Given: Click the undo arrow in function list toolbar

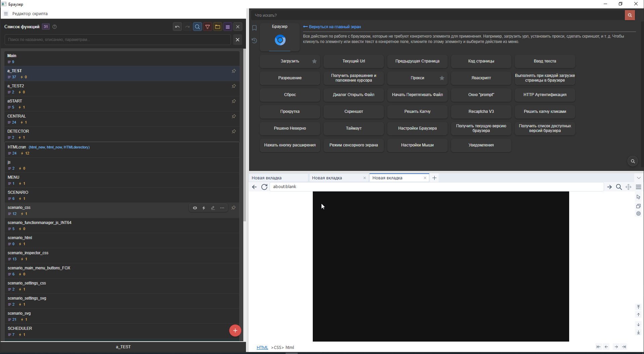Looking at the screenshot, I should [177, 27].
